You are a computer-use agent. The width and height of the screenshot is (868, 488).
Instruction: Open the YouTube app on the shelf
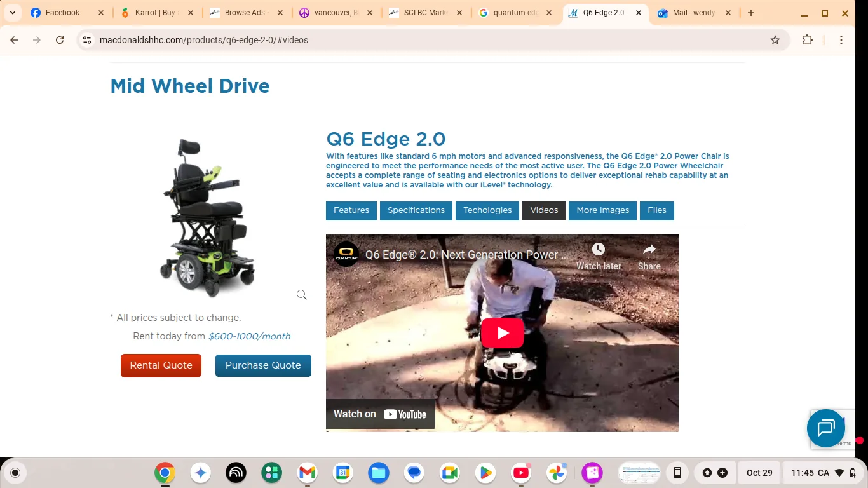click(520, 473)
